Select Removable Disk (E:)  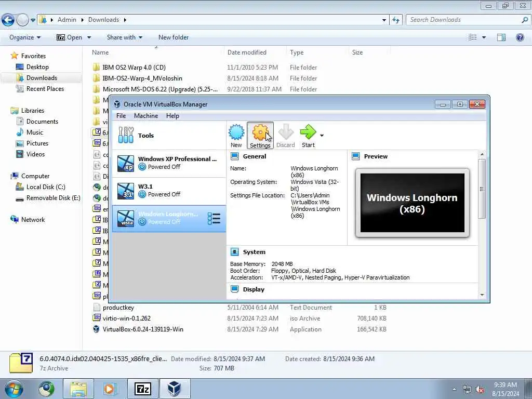point(54,198)
